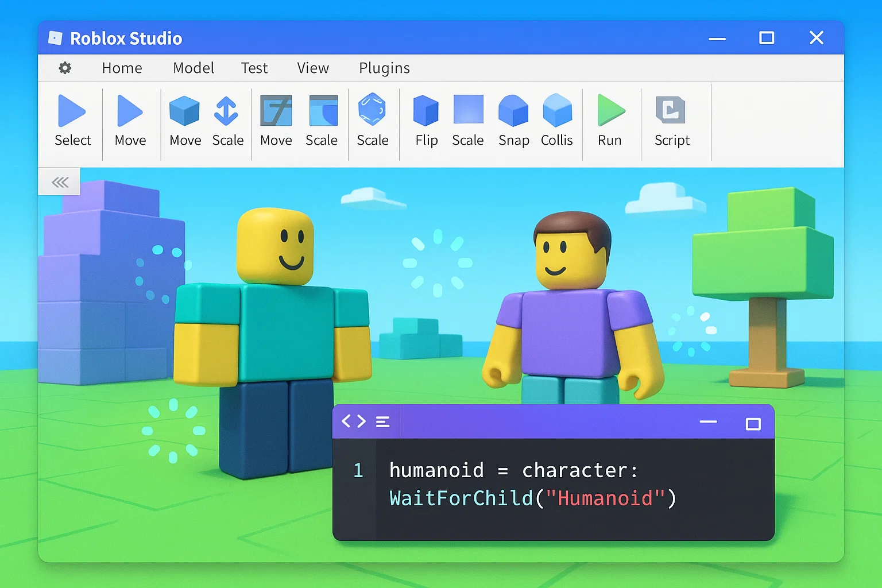Activate Scale with the up-down arrows icon
Screen dimensions: 882x588
226,111
